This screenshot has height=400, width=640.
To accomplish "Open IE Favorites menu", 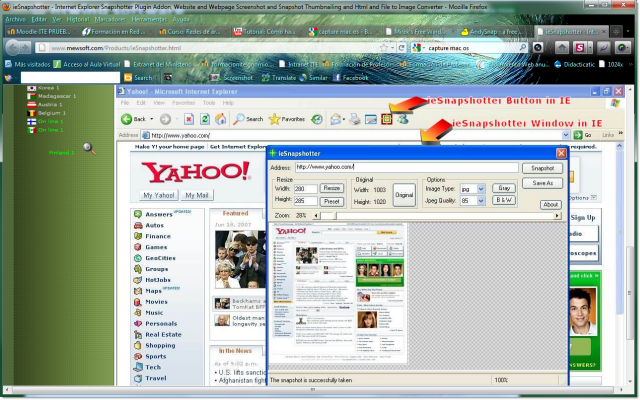I will (x=183, y=103).
